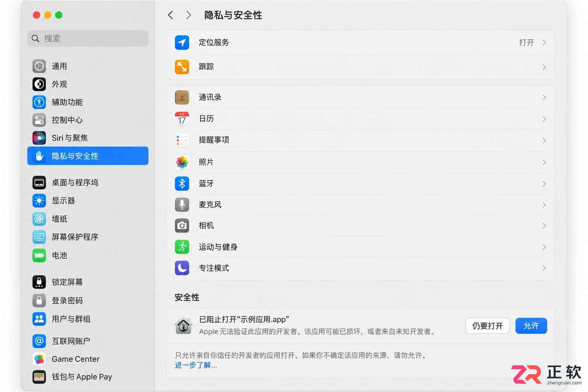Click the Siri 与聚焦 icon
The image size is (588, 392).
39,138
